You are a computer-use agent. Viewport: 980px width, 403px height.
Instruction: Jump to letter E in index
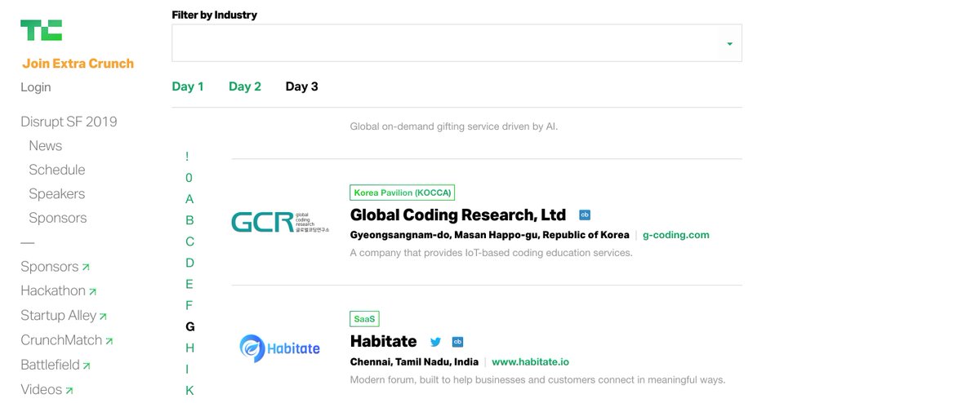tap(189, 284)
